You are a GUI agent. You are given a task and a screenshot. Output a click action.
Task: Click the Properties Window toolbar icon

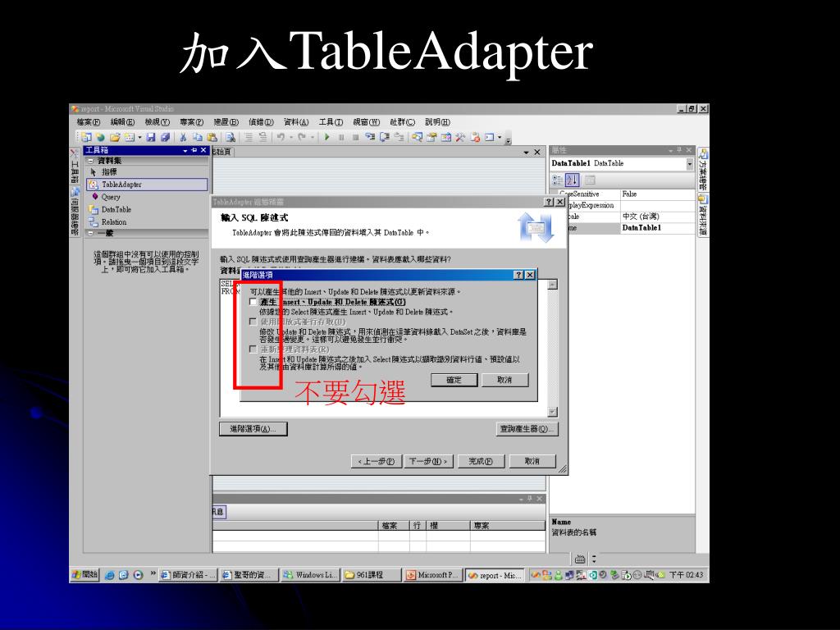pyautogui.click(x=431, y=137)
